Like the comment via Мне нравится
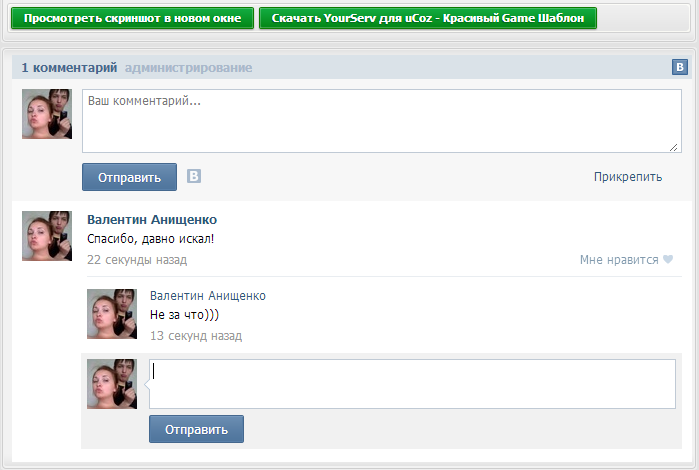Screen dimensions: 699x470 pyautogui.click(x=619, y=260)
